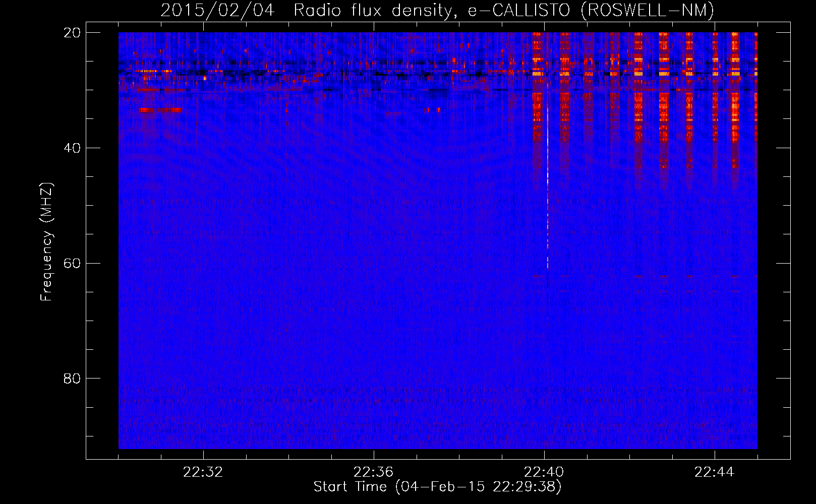
Task: Click the '22:44' time tick label
Action: click(714, 472)
